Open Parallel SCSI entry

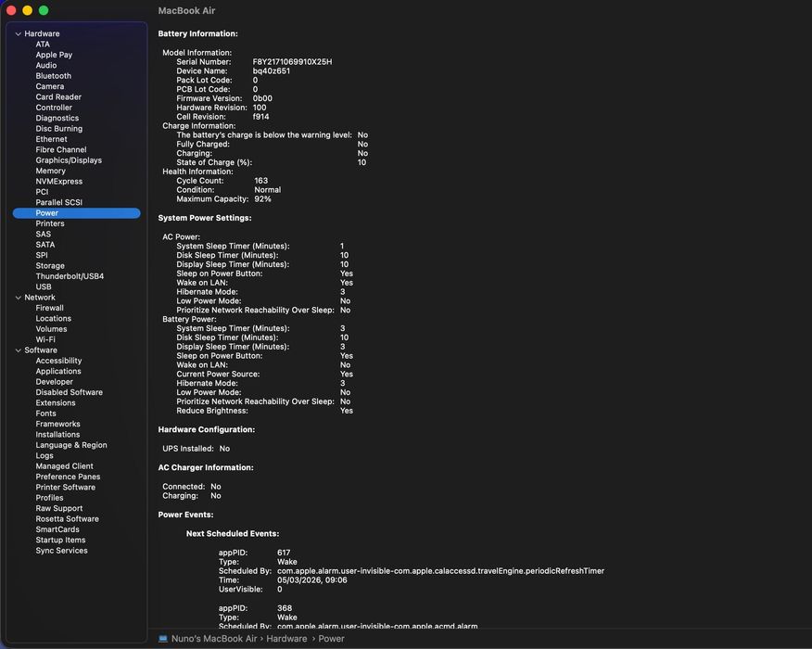point(59,202)
